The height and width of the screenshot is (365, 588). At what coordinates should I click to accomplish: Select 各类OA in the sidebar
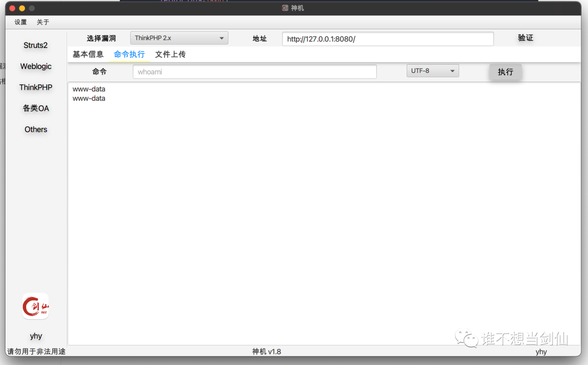(35, 108)
